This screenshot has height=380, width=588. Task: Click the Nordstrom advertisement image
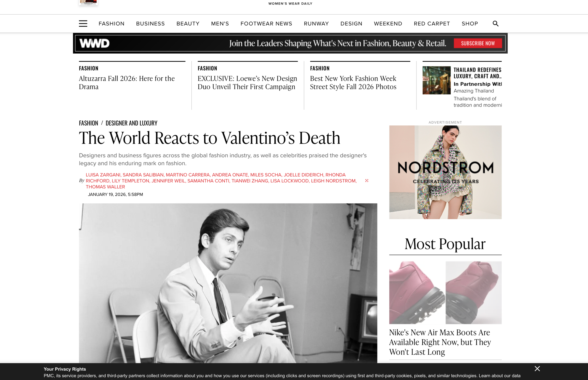(x=445, y=172)
